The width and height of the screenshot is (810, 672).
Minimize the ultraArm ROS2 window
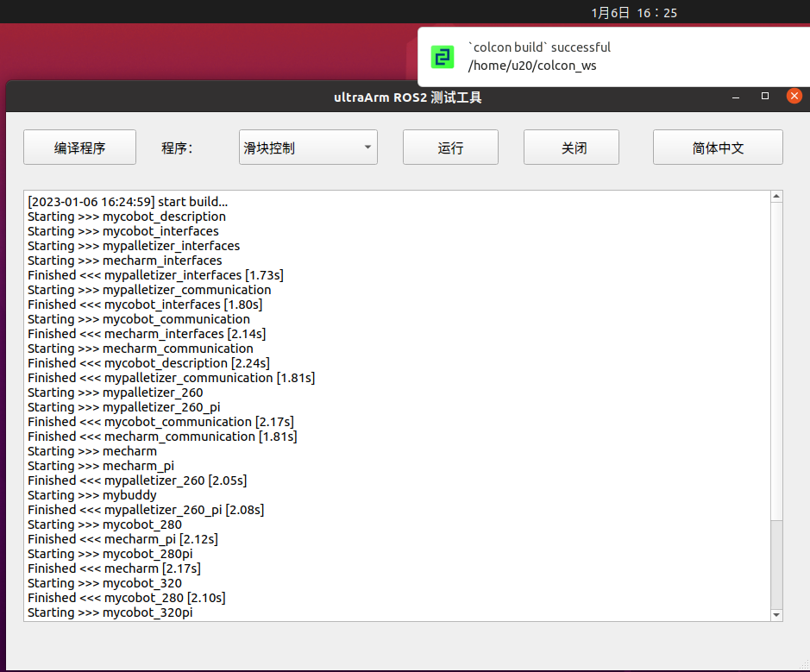pos(736,97)
